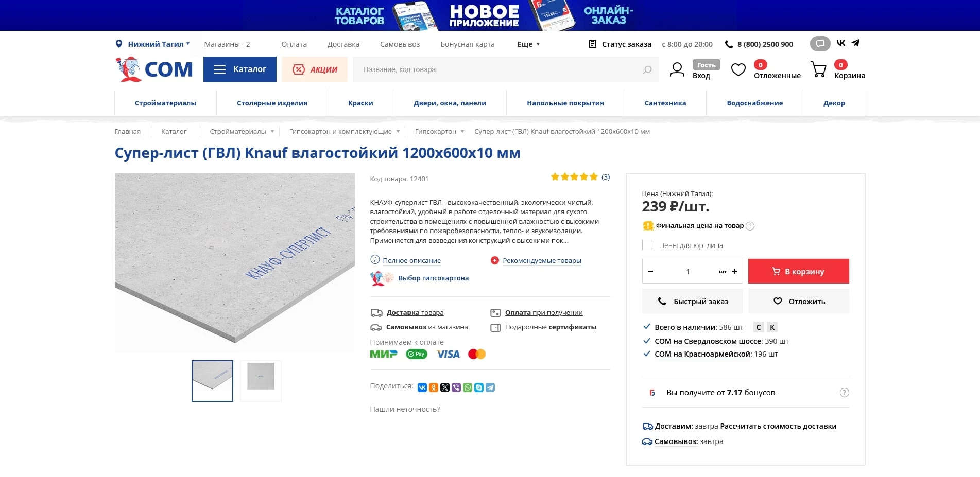Increase quantity with the plus button
The image size is (980, 477).
pos(735,271)
